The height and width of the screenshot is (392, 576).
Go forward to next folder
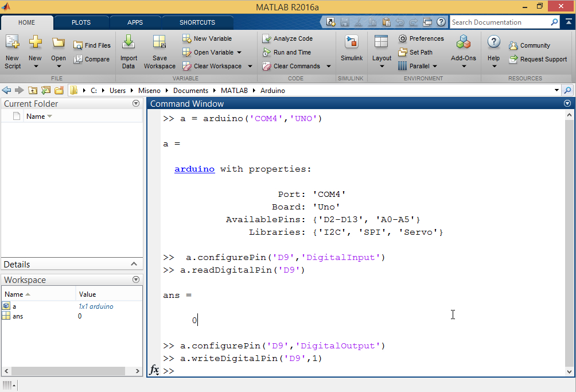[x=20, y=90]
